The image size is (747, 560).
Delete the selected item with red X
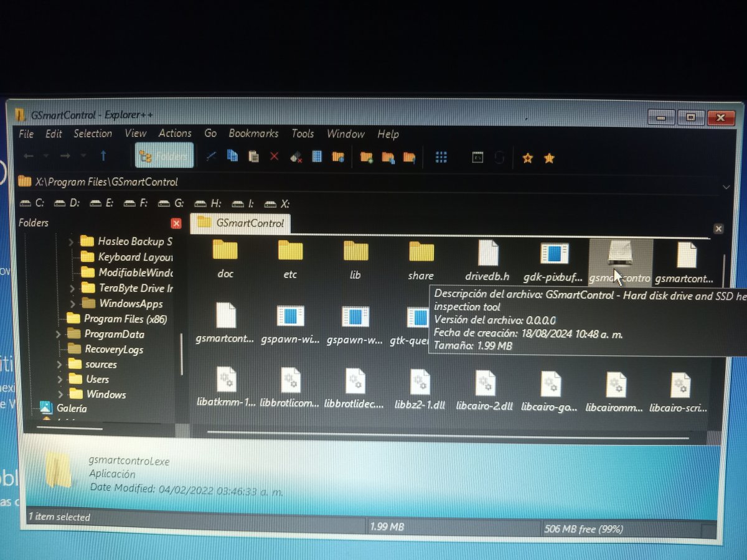[x=274, y=157]
